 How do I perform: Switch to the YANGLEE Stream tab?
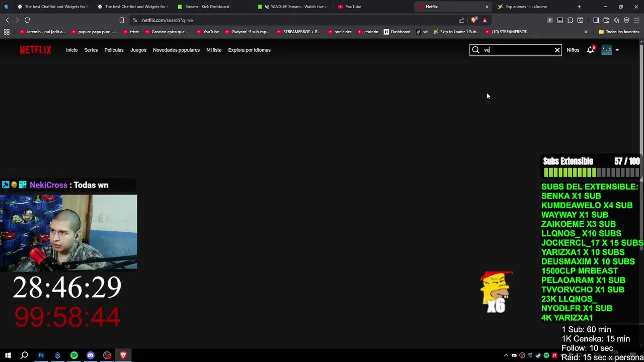[293, 7]
